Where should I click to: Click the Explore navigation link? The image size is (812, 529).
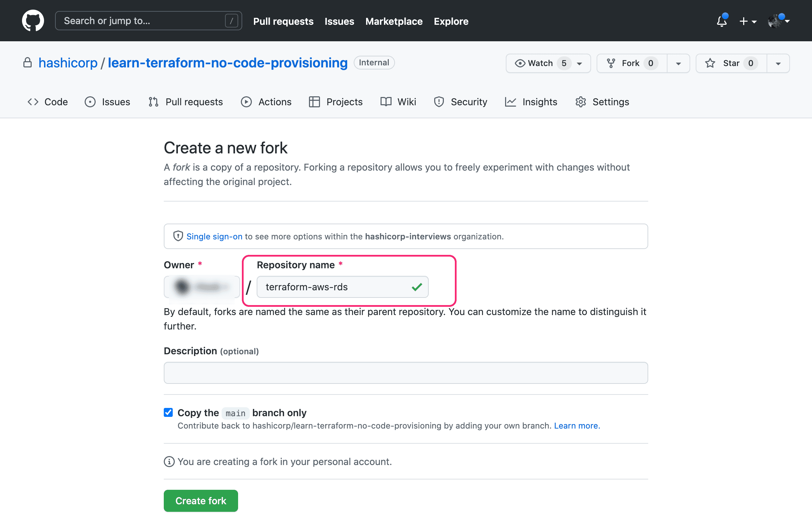pyautogui.click(x=451, y=21)
